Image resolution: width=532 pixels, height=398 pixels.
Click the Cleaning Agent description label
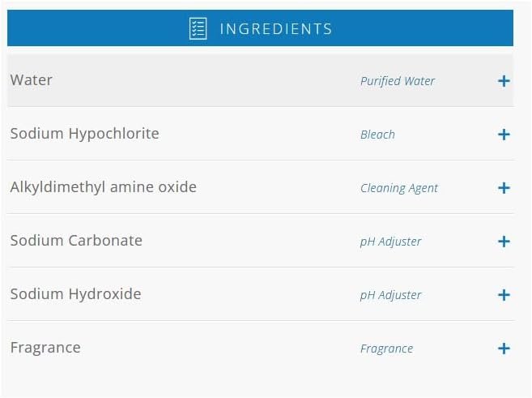pyautogui.click(x=398, y=188)
